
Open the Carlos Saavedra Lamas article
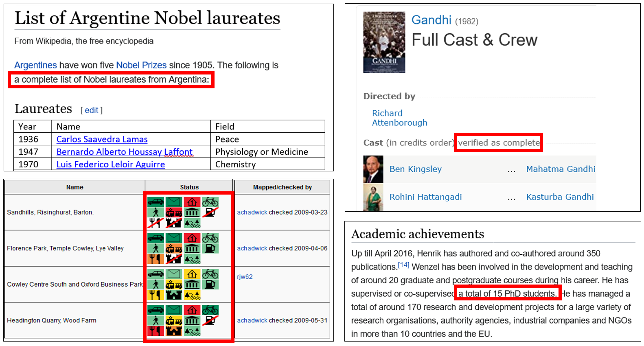(102, 139)
